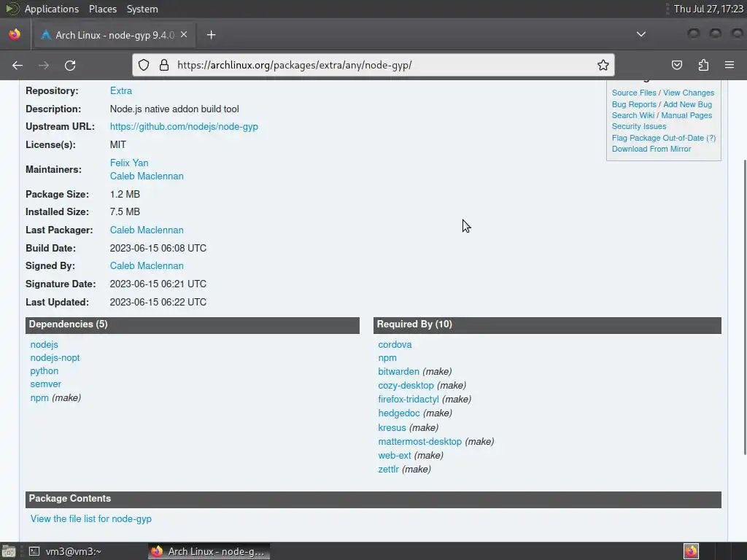Open the System menu
The image size is (747, 560).
142,9
